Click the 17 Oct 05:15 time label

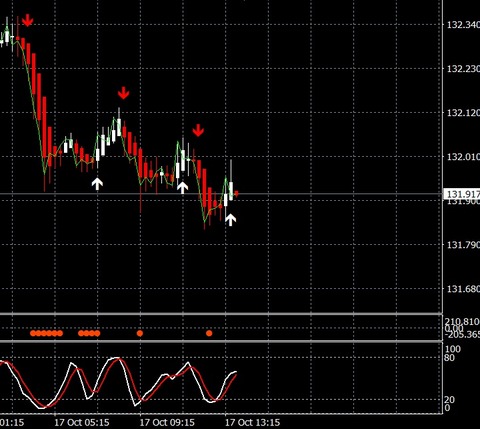pos(82,423)
